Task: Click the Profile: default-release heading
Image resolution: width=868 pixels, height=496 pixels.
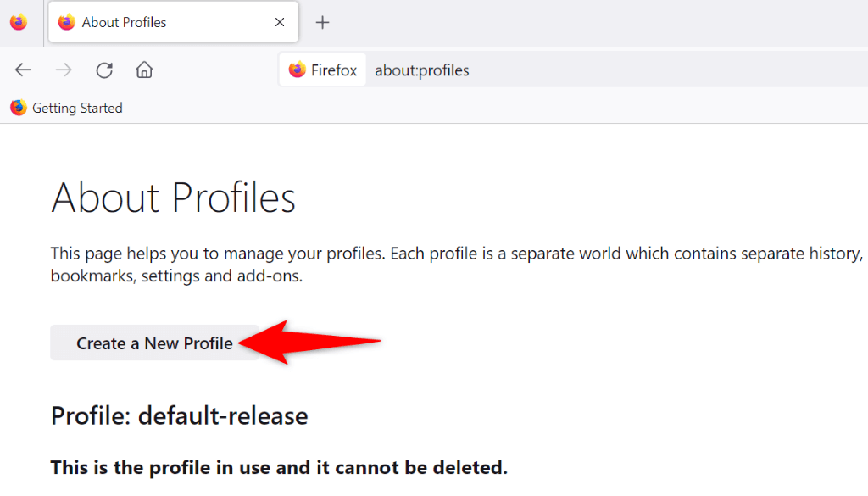Action: coord(179,415)
